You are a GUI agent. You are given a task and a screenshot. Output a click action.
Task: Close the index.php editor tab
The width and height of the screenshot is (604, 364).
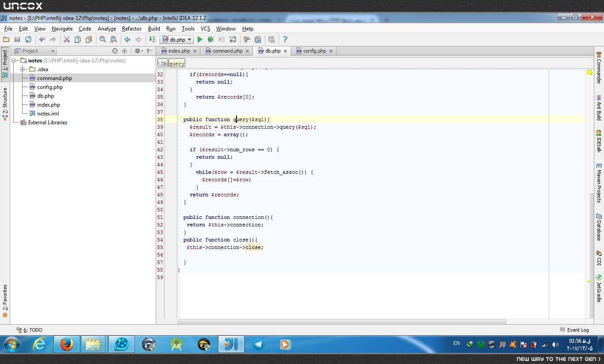tap(195, 51)
